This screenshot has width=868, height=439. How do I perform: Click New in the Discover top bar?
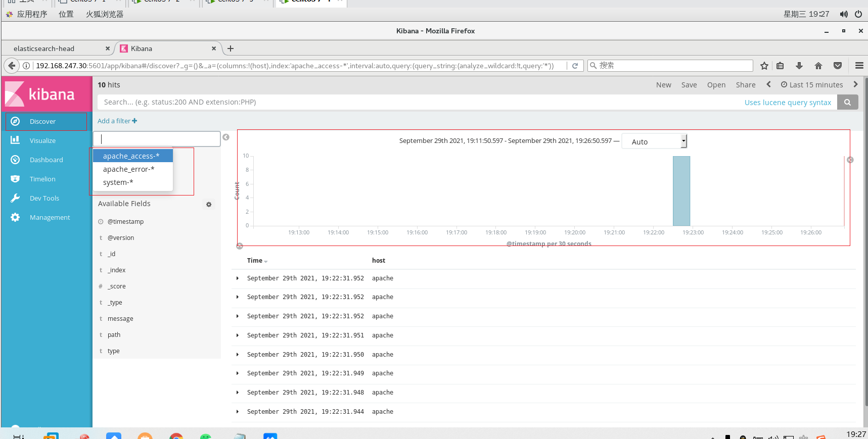pos(664,85)
